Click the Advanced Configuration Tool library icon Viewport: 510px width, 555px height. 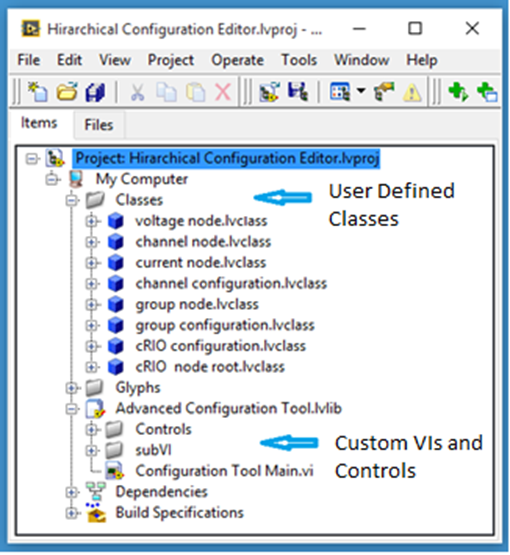(96, 409)
